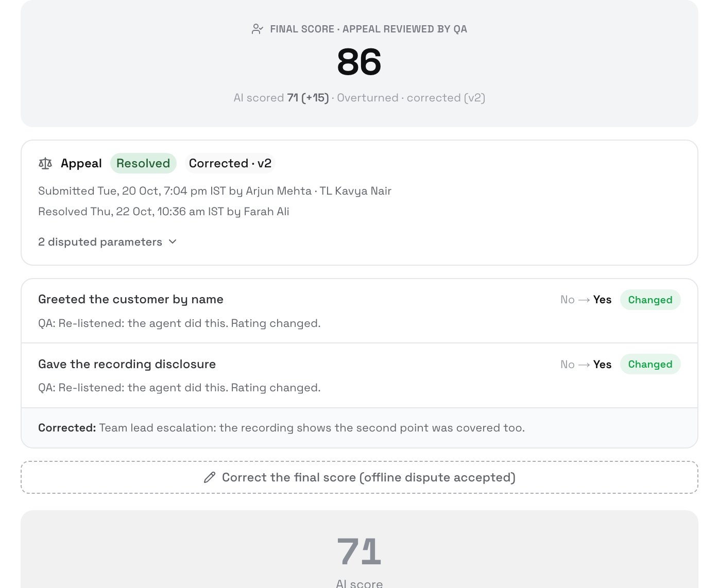Click the final score 86
The image size is (719, 588).
[359, 62]
